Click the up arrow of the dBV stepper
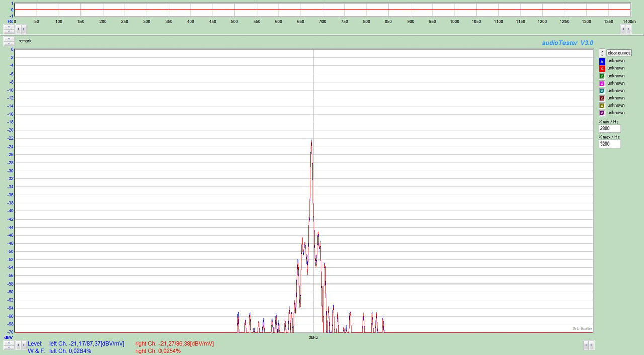Image resolution: width=644 pixels, height=355 pixels. tap(9, 343)
